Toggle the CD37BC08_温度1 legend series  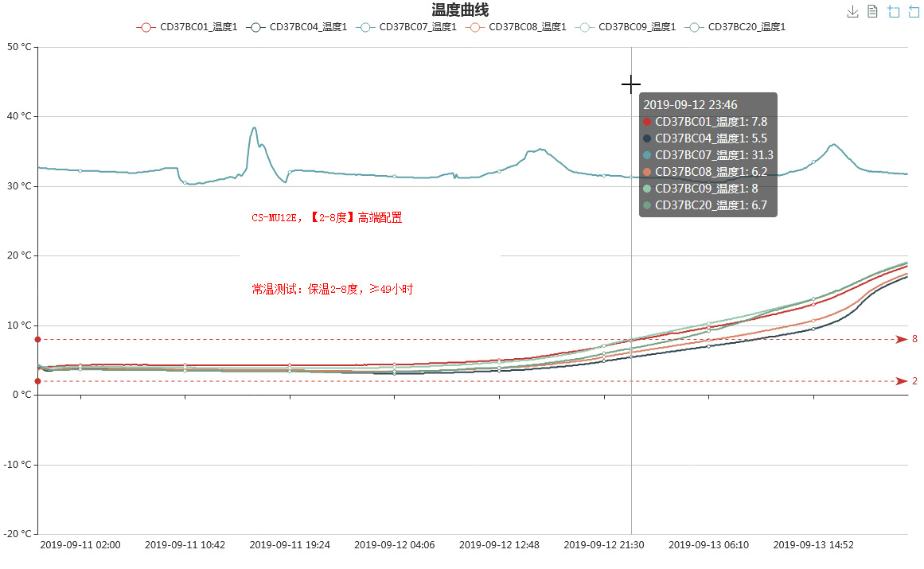[x=516, y=27]
